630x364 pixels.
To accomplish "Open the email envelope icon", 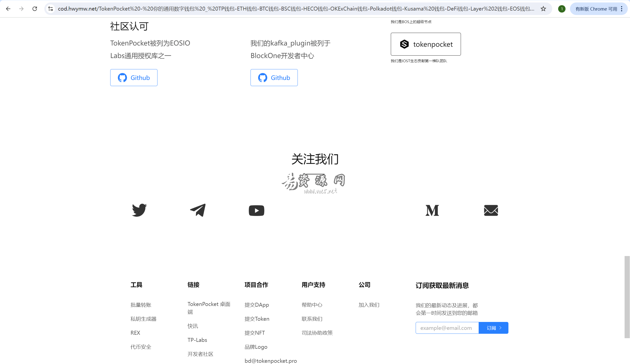I will [x=491, y=210].
